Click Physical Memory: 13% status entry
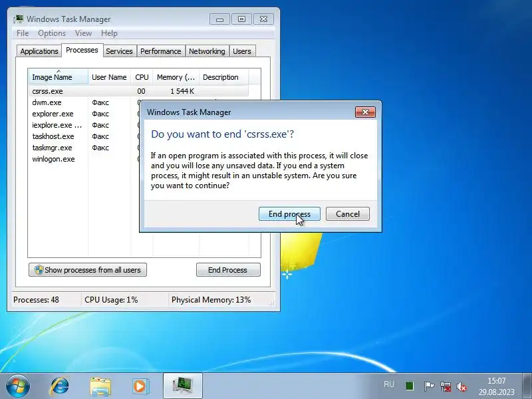This screenshot has height=399, width=532. [x=211, y=300]
